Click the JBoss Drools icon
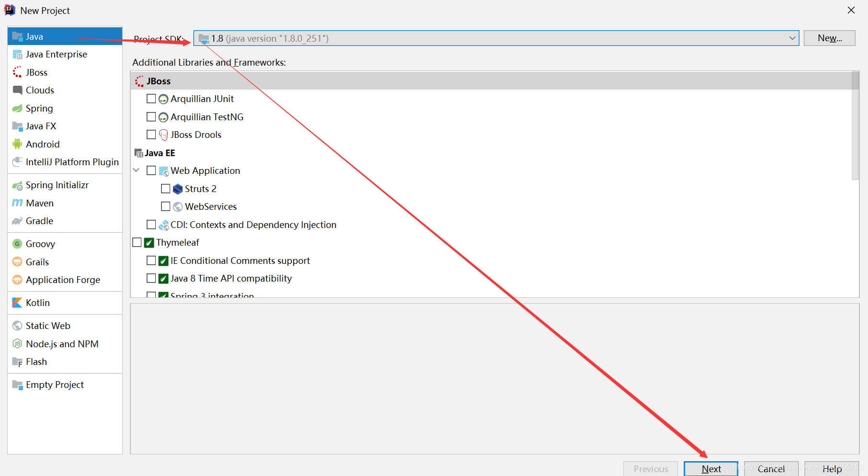 coord(163,135)
